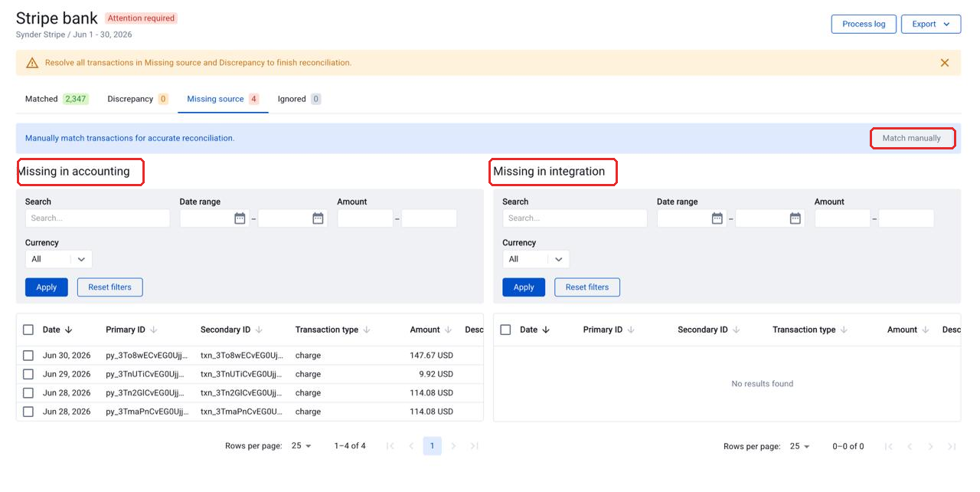Go to first page in accounting pagination
The image size is (980, 492).
coord(390,446)
